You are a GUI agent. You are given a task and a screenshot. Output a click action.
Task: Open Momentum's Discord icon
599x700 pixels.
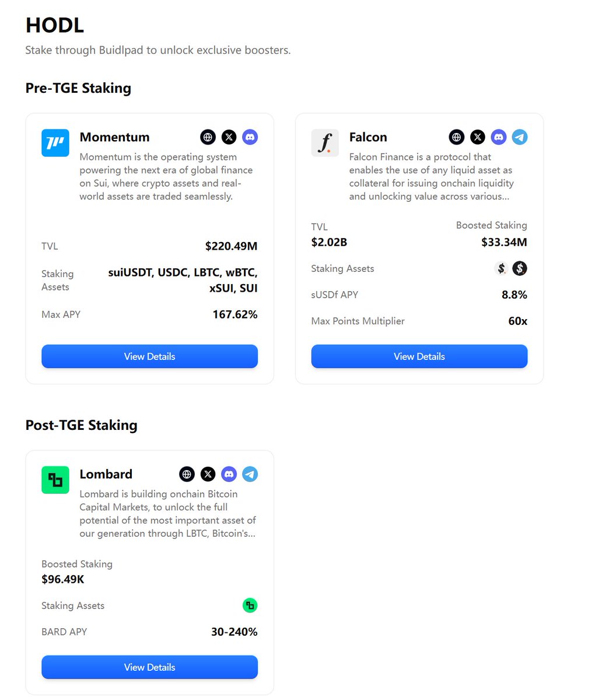(x=250, y=137)
